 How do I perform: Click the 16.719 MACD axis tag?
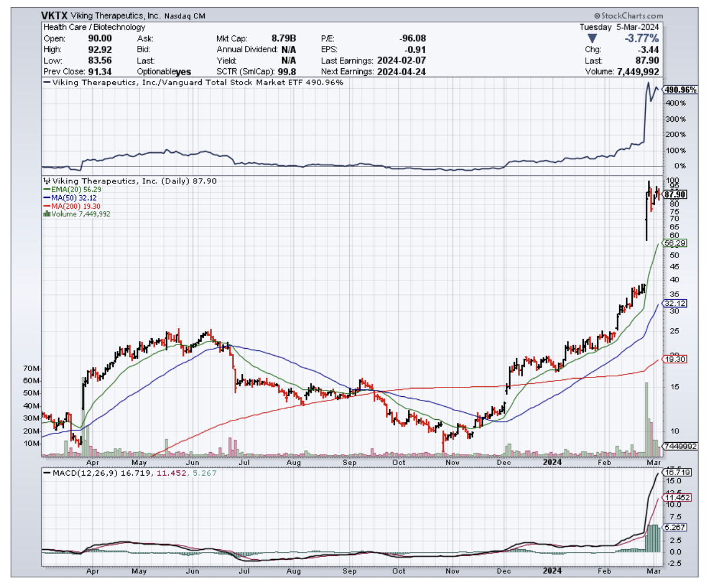pos(674,472)
